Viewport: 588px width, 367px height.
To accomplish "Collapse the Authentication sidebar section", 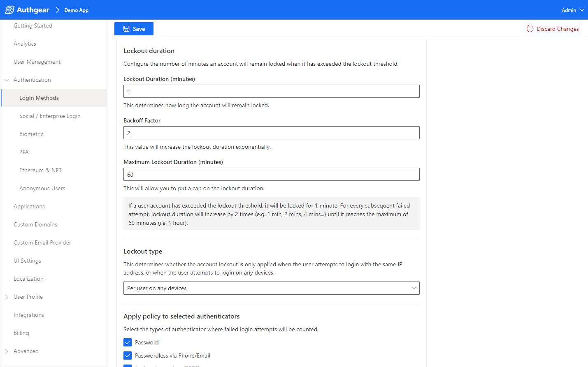I will [x=7, y=80].
